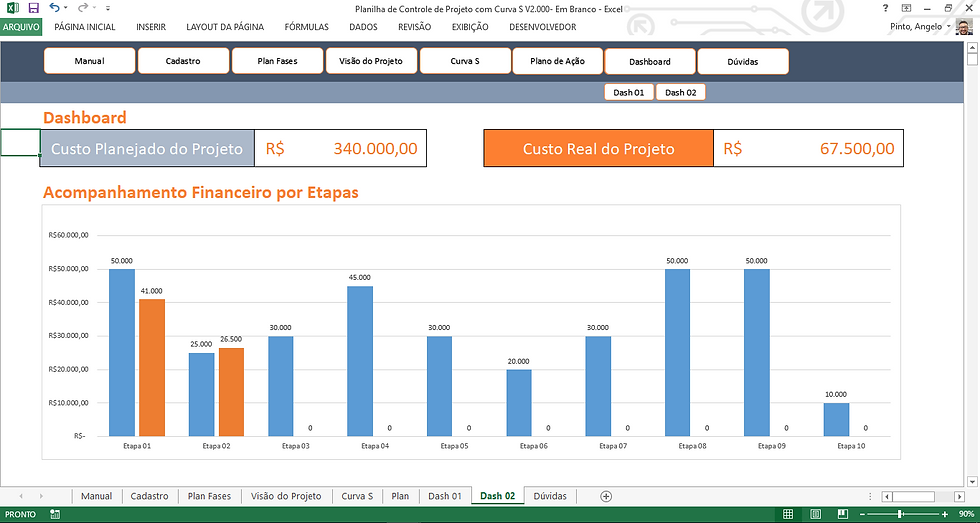Click the Save icon in Quick Access Toolbar

coord(34,8)
